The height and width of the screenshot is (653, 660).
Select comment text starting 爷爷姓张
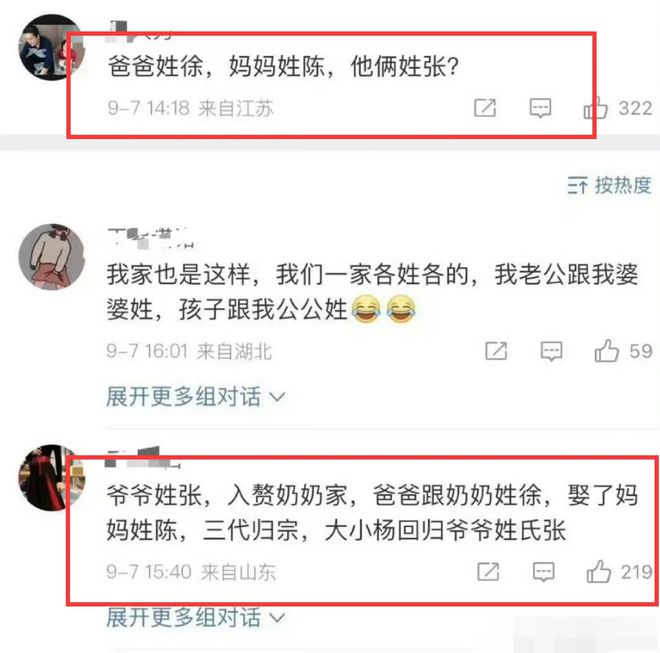click(x=372, y=512)
